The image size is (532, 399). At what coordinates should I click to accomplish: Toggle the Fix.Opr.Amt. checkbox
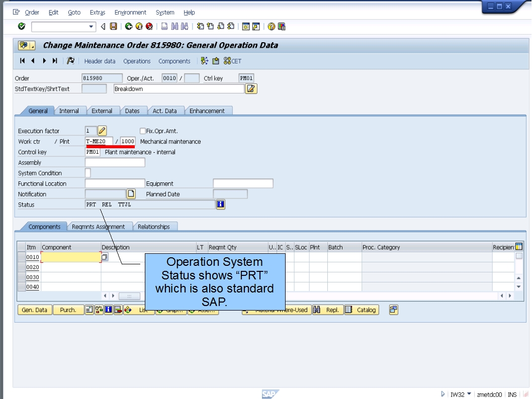coord(142,131)
